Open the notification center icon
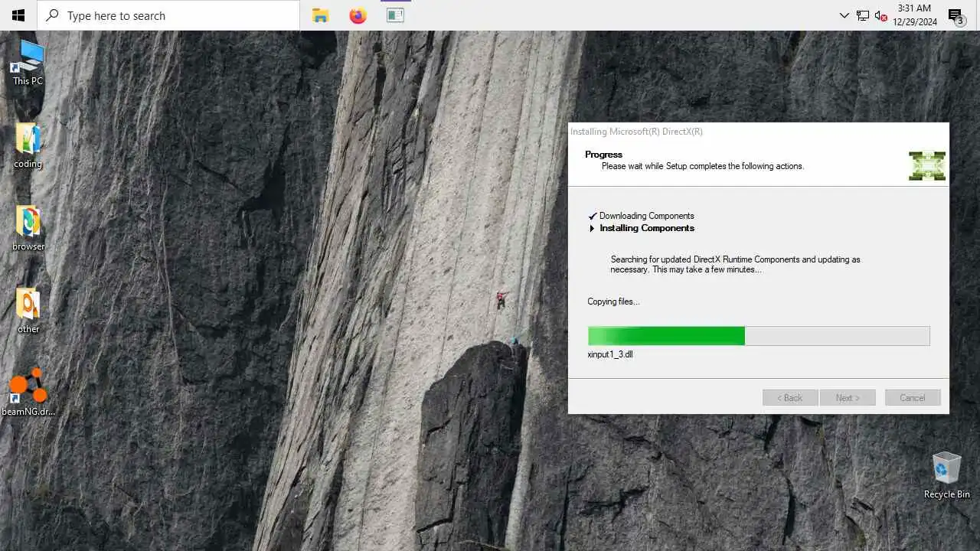Screen dimensions: 980x551 tap(955, 16)
